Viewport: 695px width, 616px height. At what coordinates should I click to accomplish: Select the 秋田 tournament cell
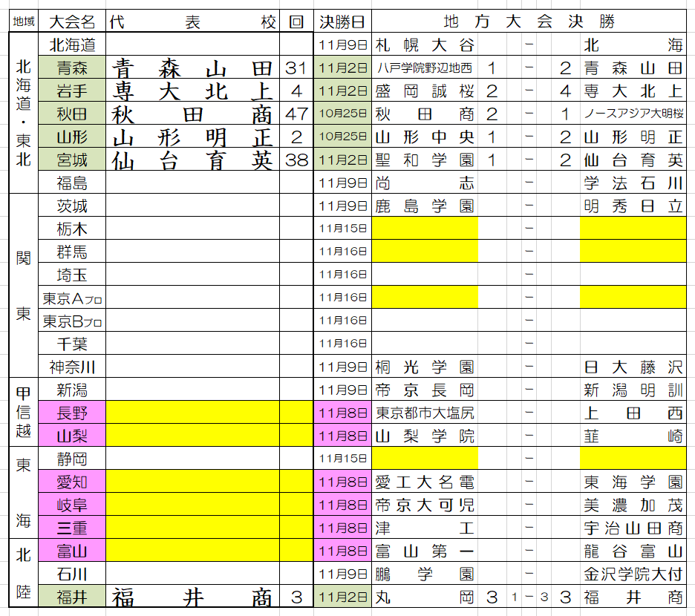click(x=72, y=114)
